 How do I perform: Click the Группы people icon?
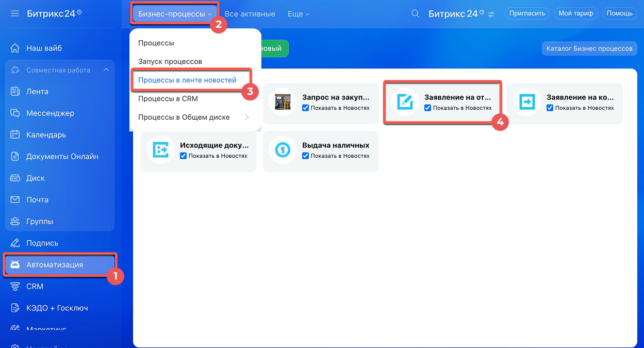15,221
